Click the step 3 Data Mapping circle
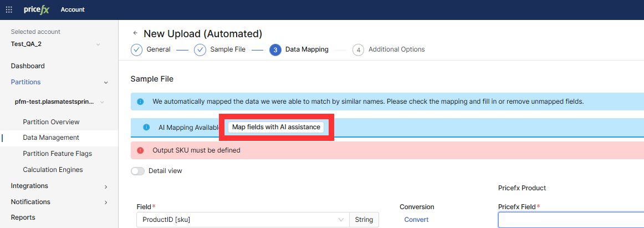This screenshot has width=644, height=228. (x=275, y=50)
